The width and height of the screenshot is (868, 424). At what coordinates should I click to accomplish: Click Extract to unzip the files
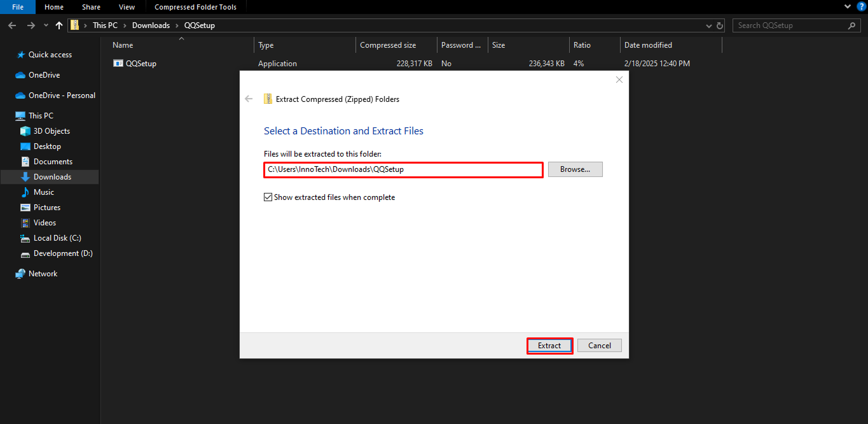click(549, 346)
